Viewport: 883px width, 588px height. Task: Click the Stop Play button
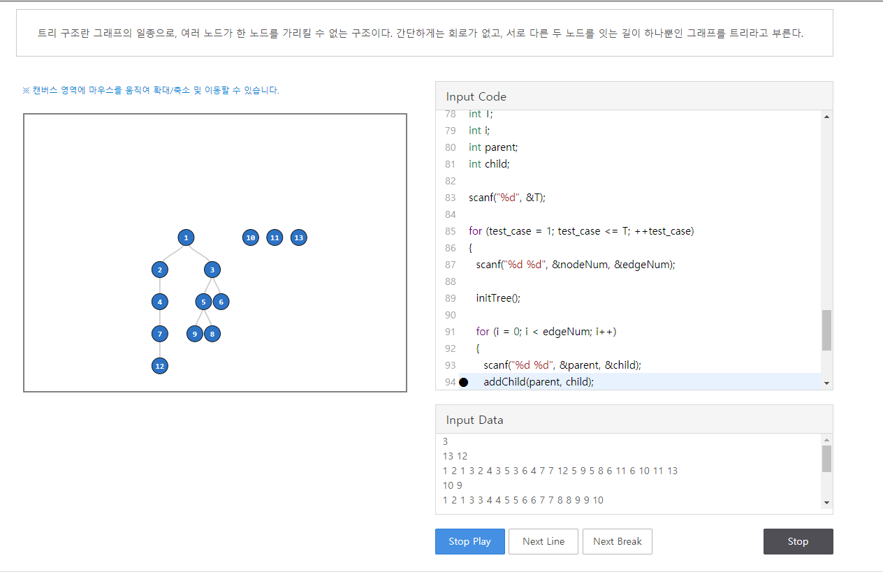coord(469,541)
